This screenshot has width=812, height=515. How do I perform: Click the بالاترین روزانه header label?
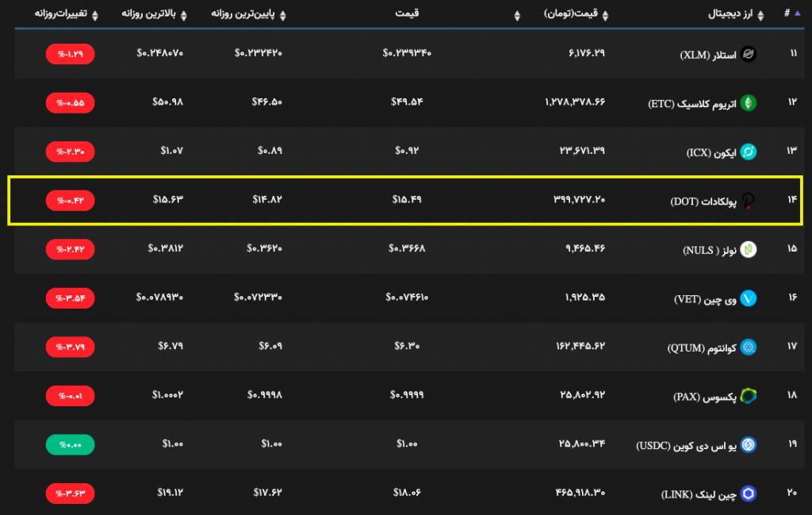148,14
